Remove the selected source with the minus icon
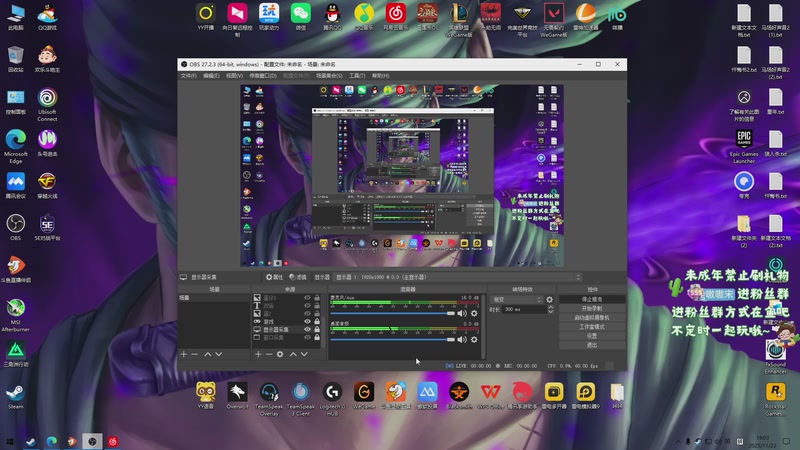Image resolution: width=800 pixels, height=450 pixels. tap(269, 354)
